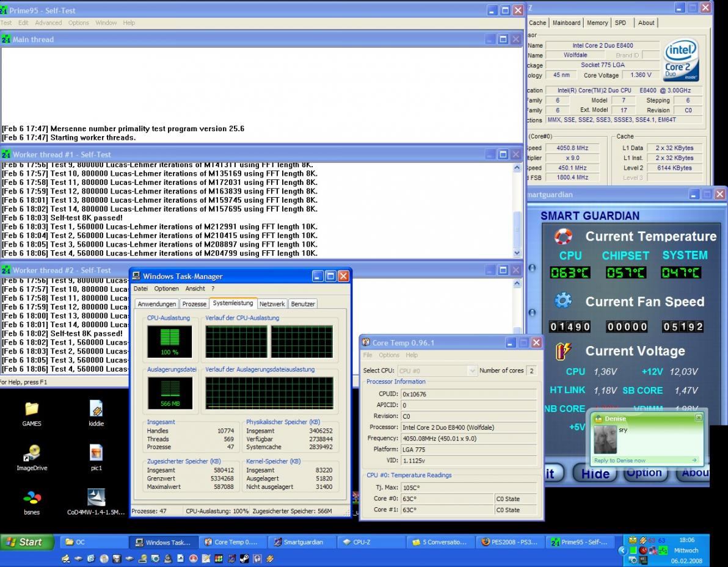
Task: Click the Reply to Denise now link
Action: [620, 460]
